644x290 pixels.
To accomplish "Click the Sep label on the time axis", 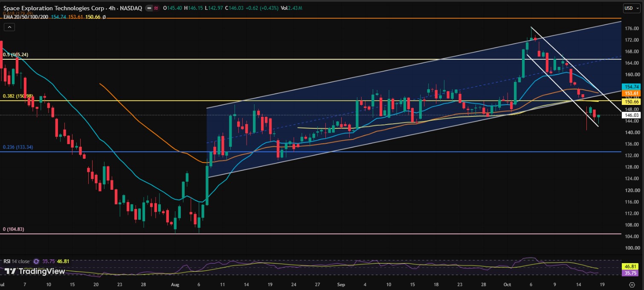I will click(x=341, y=284).
